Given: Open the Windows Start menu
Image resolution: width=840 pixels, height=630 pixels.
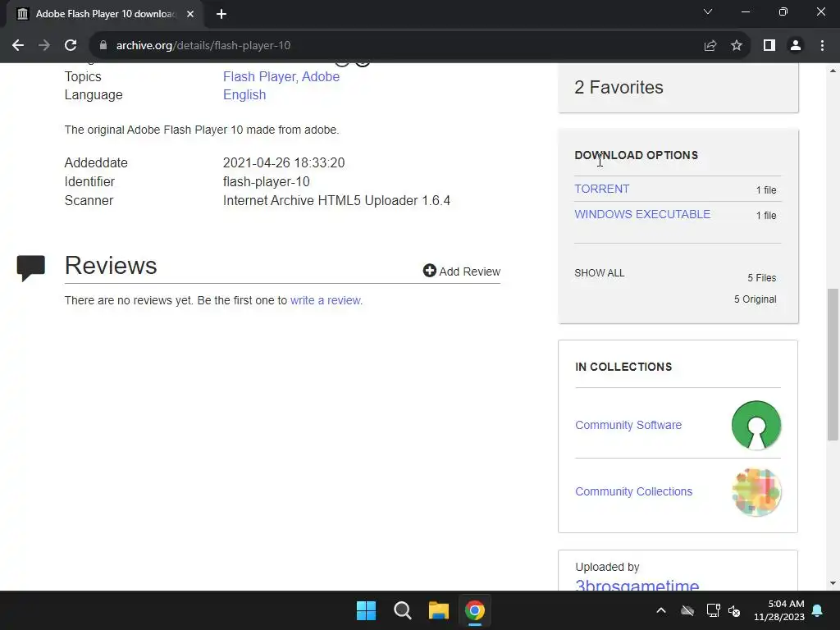Looking at the screenshot, I should pos(367,610).
